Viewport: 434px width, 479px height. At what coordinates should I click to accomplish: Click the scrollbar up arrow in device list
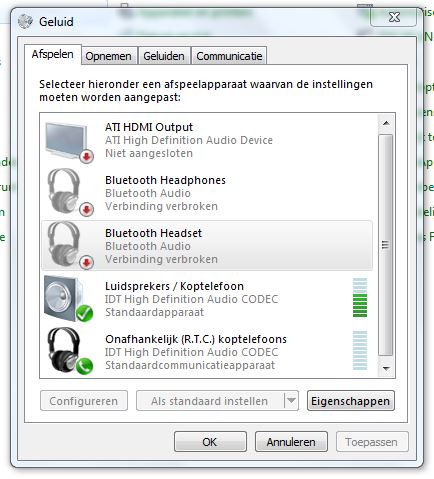386,123
